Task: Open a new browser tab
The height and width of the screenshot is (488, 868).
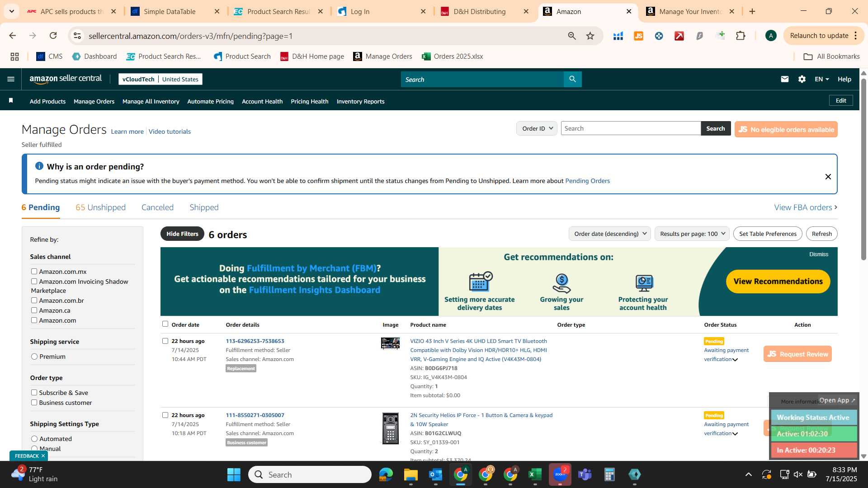Action: point(752,11)
